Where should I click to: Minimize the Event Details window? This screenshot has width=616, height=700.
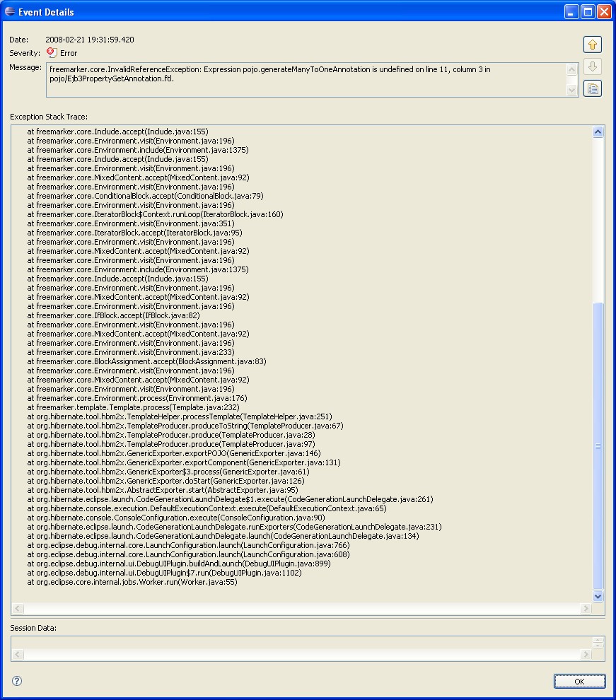pyautogui.click(x=571, y=11)
